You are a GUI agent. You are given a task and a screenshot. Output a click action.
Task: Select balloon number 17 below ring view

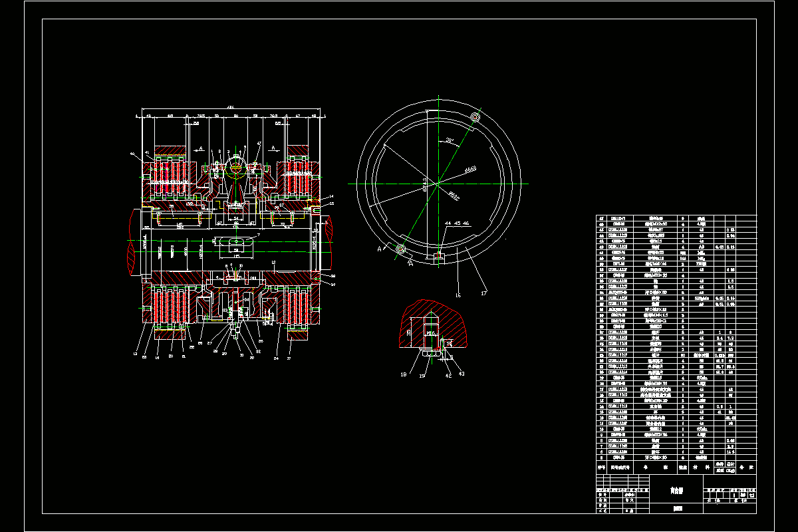click(484, 292)
